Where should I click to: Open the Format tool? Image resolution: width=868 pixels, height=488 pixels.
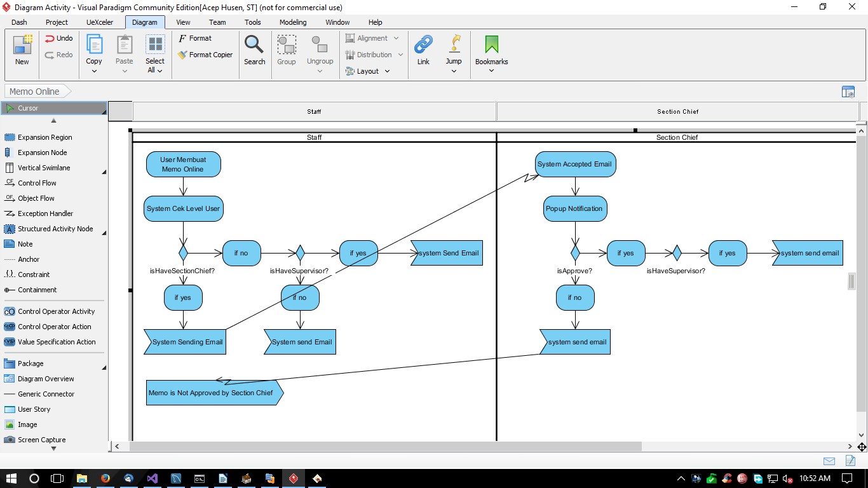click(x=195, y=38)
